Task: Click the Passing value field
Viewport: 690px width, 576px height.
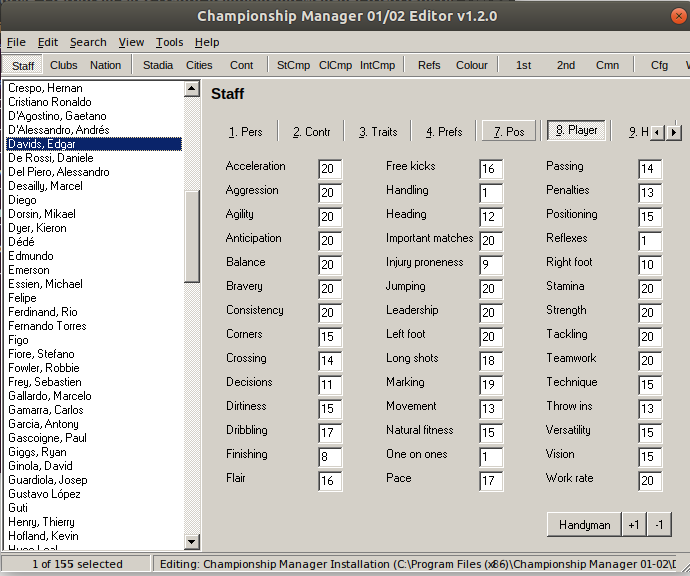Action: [x=650, y=169]
